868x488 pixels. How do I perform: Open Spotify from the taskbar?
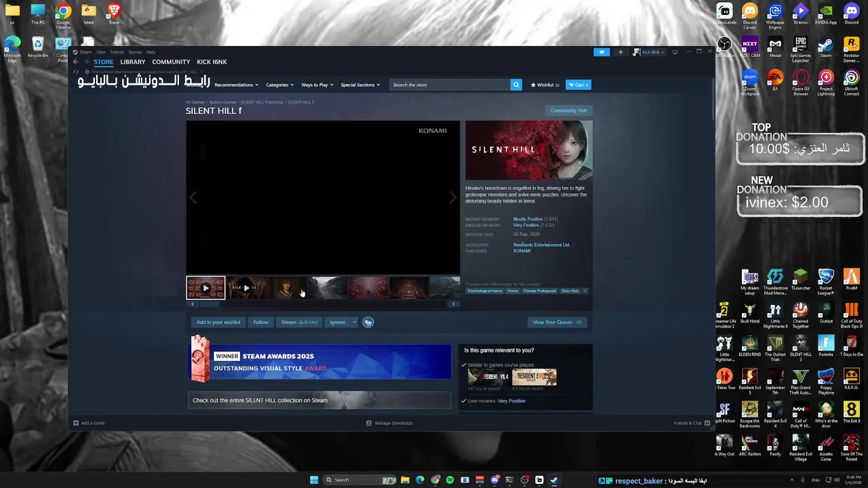click(450, 480)
